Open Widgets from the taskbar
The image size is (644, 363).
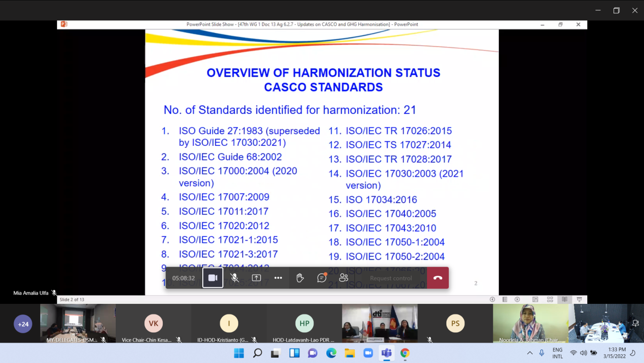coord(294,353)
